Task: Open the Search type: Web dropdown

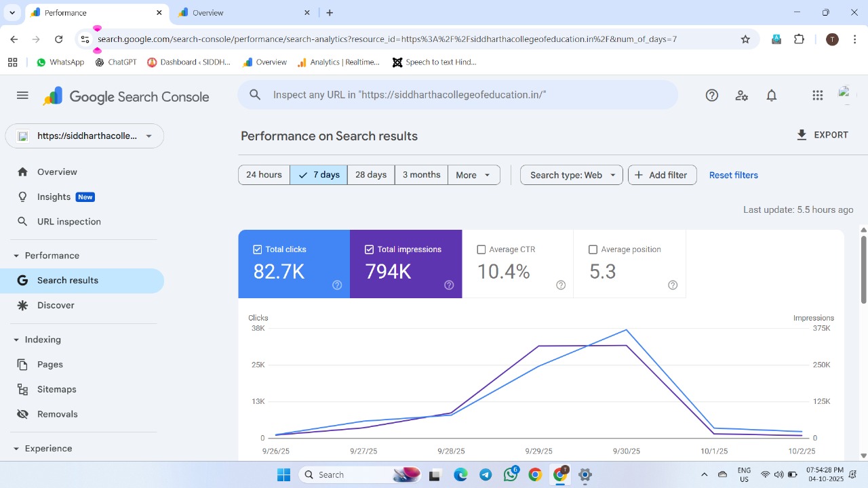Action: coord(572,175)
